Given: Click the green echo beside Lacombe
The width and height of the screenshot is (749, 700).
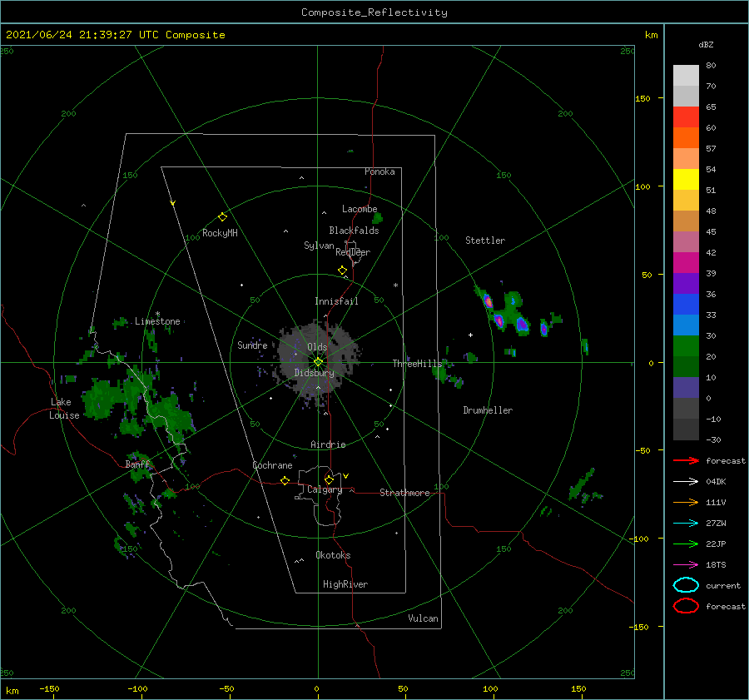Looking at the screenshot, I should point(377,218).
